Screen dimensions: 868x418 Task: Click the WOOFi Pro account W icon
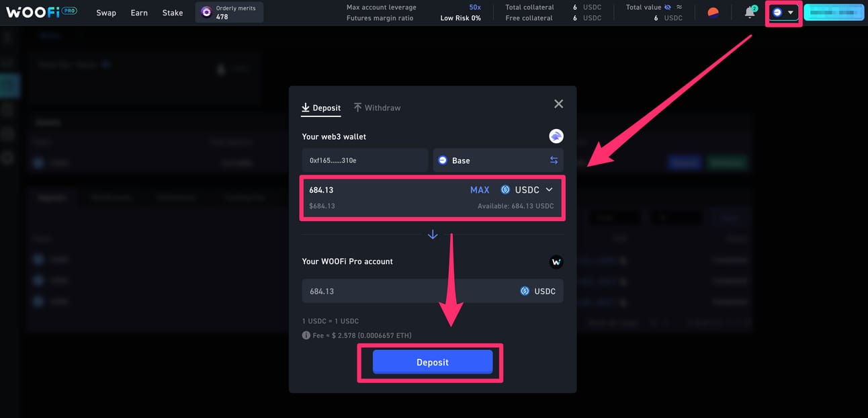pyautogui.click(x=556, y=262)
